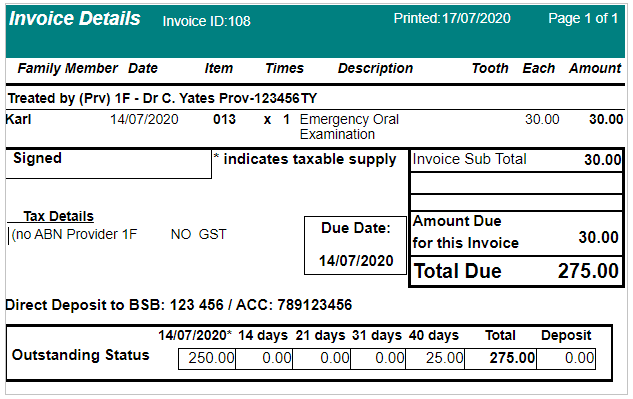
Task: Click the Family Member column header
Action: click(67, 68)
